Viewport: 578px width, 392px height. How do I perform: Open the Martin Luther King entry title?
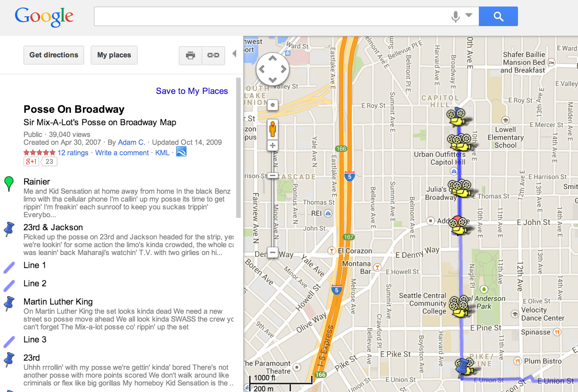coord(58,302)
